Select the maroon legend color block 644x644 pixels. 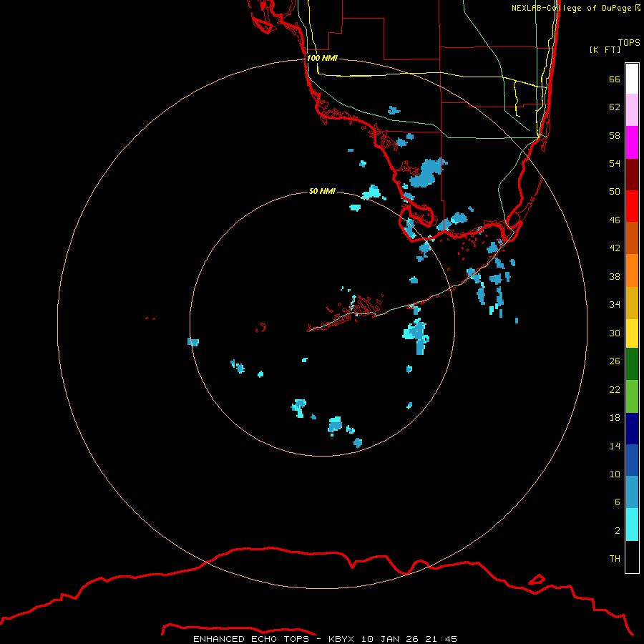[632, 174]
